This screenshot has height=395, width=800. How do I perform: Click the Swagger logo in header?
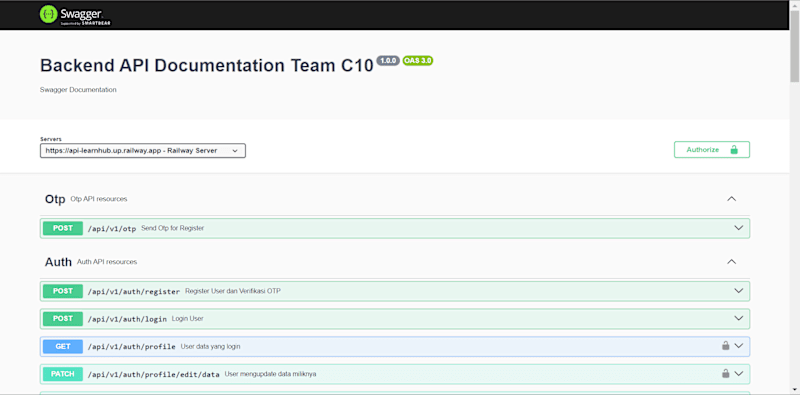[x=76, y=15]
